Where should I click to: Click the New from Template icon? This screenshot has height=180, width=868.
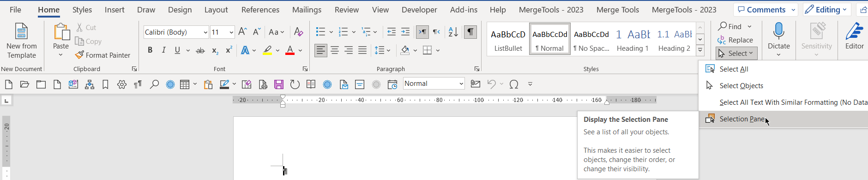[x=21, y=41]
